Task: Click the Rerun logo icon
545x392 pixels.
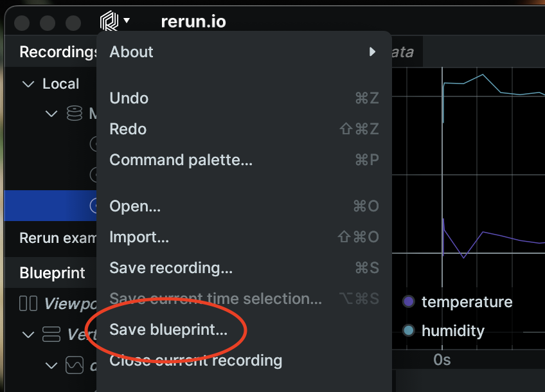Action: click(109, 21)
